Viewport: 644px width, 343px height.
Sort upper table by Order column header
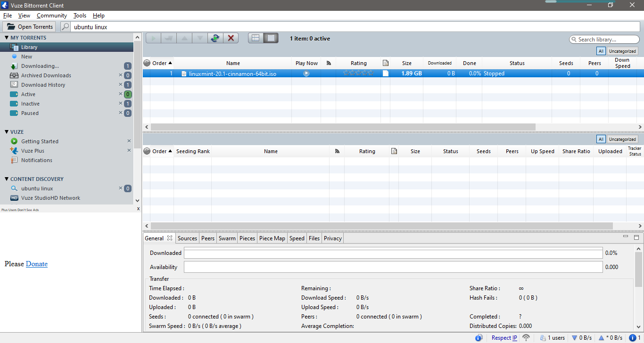[x=162, y=63]
